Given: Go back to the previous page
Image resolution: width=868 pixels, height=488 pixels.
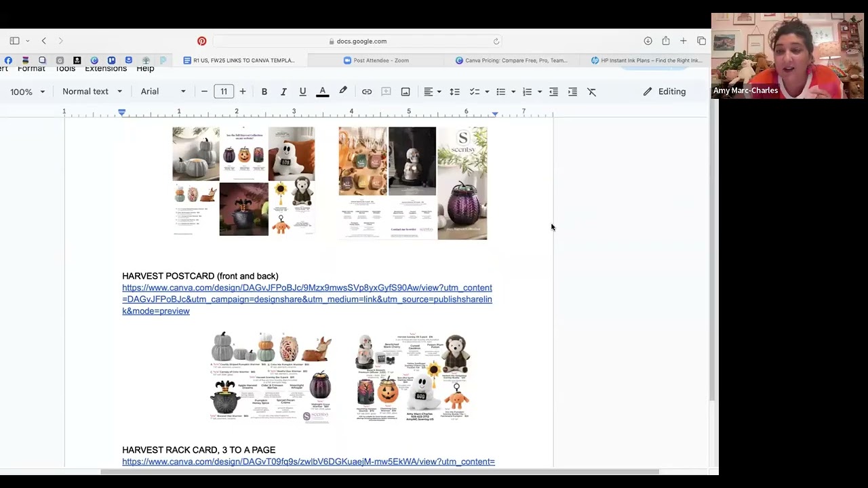Looking at the screenshot, I should (x=44, y=41).
